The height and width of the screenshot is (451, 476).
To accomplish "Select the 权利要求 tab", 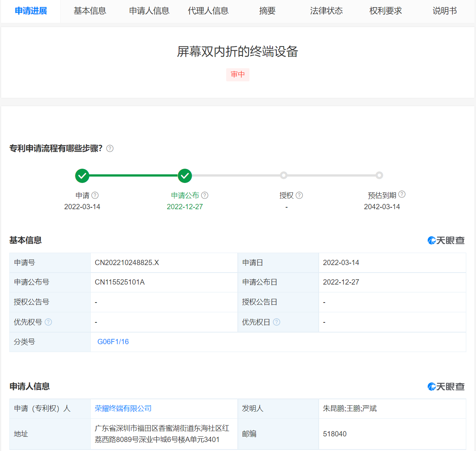I will (x=385, y=11).
